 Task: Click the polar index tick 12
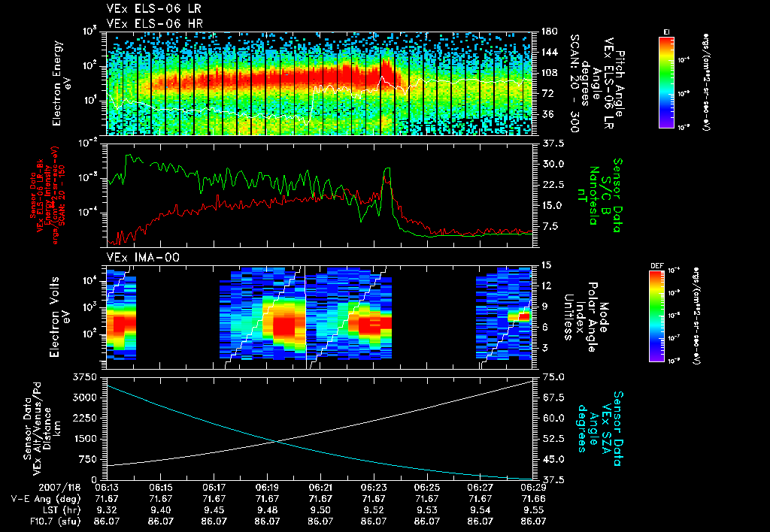coord(546,286)
